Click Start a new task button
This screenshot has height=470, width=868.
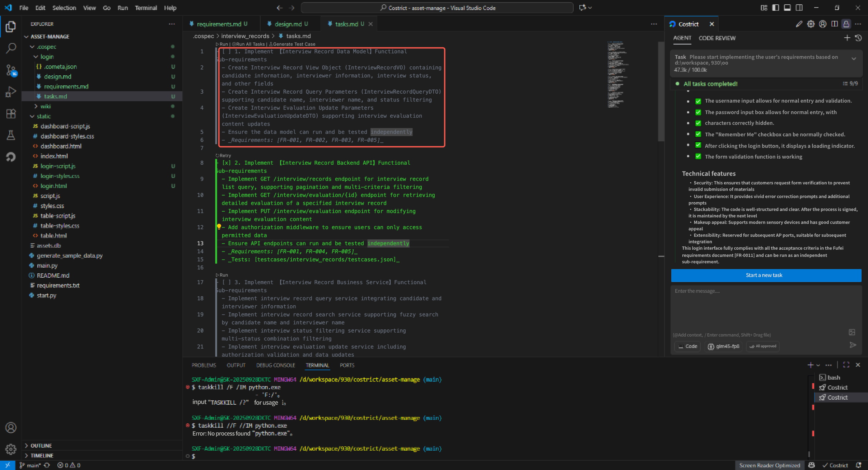[x=766, y=275]
